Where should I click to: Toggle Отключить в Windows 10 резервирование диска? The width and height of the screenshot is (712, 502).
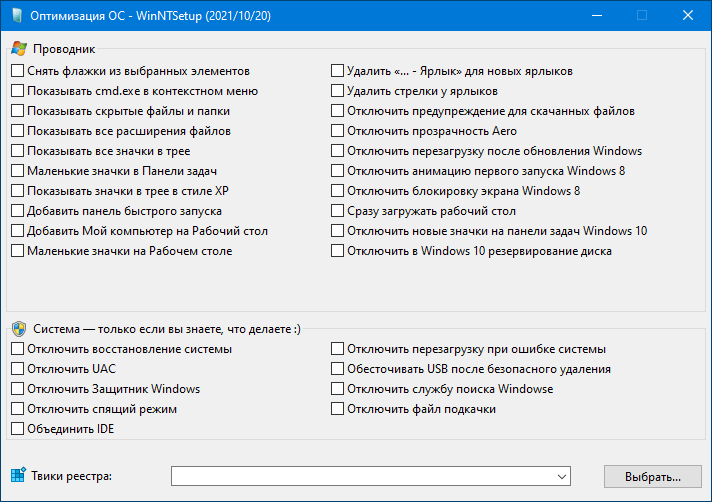pyautogui.click(x=337, y=251)
